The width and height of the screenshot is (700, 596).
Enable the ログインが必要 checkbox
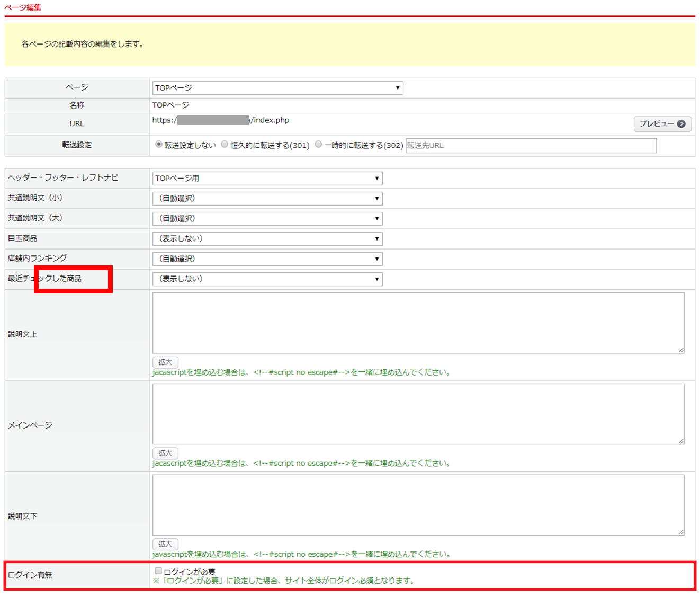pos(158,571)
